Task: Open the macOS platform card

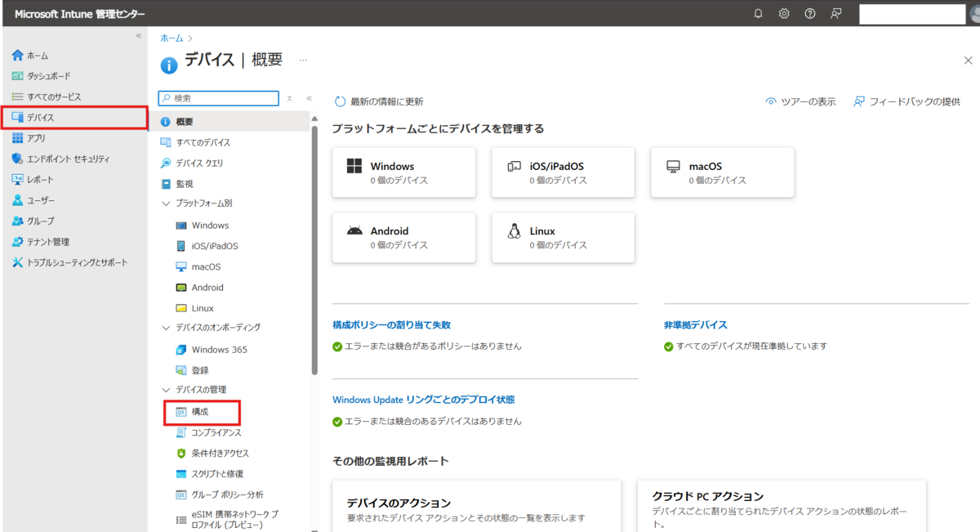Action: [722, 172]
